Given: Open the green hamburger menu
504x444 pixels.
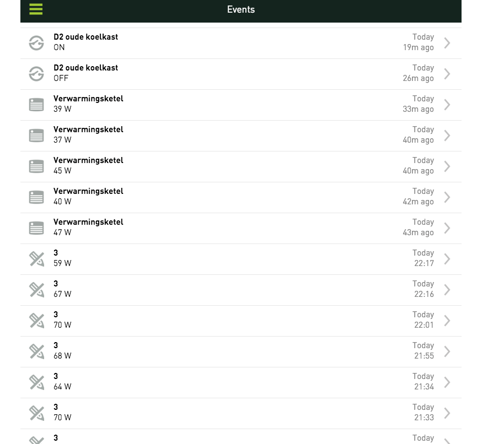Looking at the screenshot, I should (36, 9).
